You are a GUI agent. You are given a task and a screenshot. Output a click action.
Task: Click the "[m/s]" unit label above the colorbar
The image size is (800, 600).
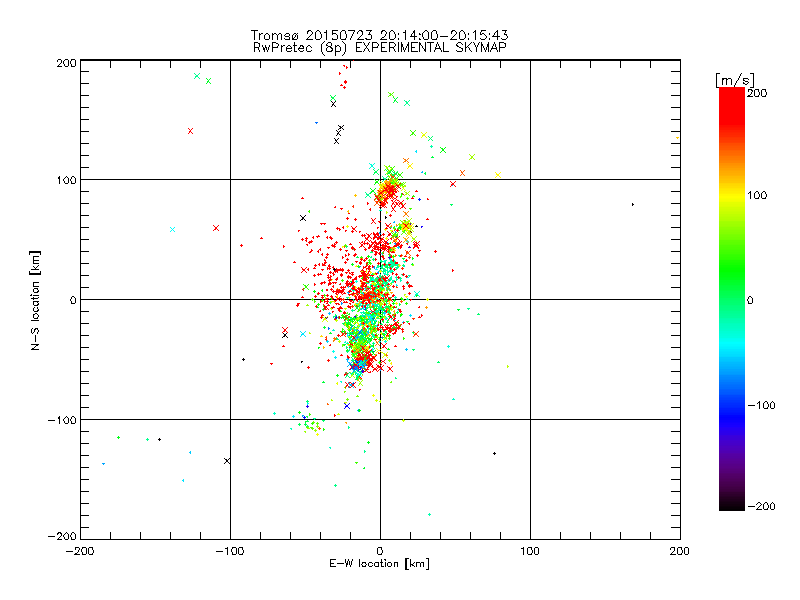click(x=734, y=80)
